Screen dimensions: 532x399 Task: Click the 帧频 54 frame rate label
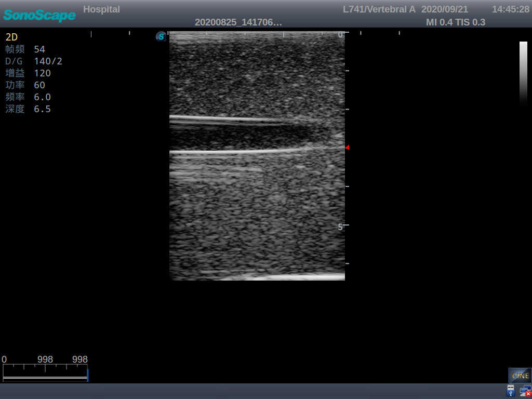[x=28, y=49]
